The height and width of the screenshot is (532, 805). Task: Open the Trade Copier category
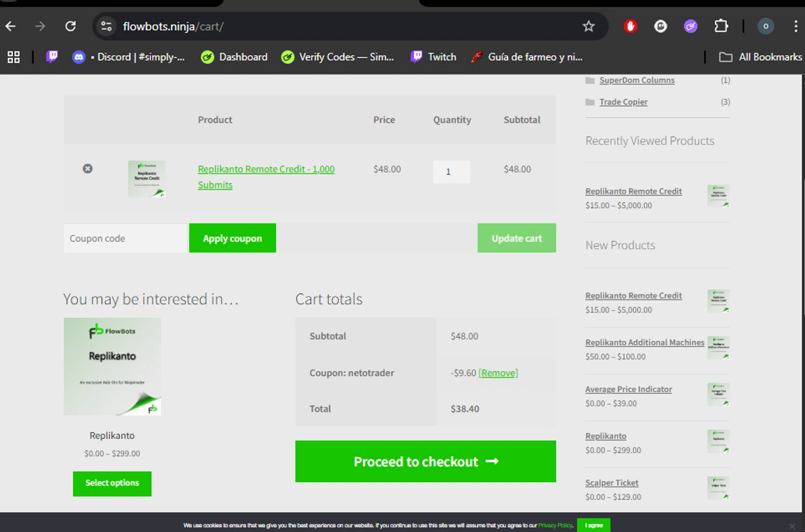[624, 102]
